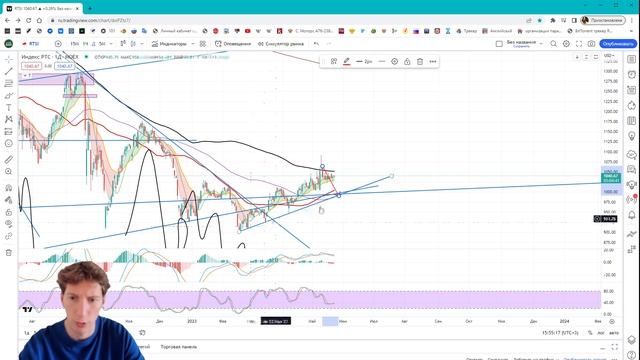Open indicator templates grid icon
The height and width of the screenshot is (360, 640).
click(x=203, y=44)
